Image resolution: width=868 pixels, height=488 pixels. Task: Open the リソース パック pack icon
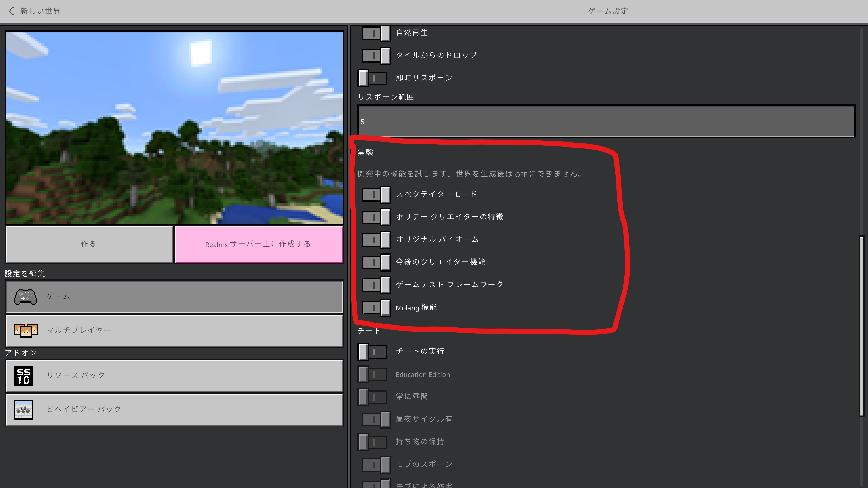pyautogui.click(x=23, y=376)
